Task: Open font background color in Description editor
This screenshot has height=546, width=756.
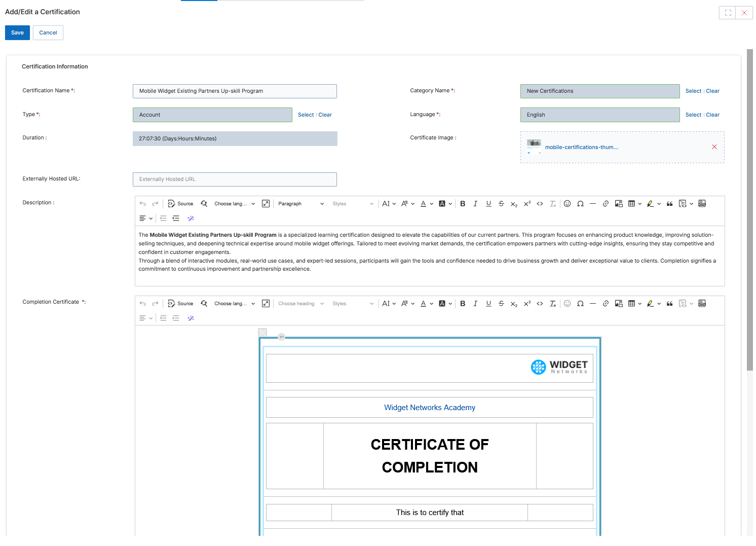Action: (445, 204)
